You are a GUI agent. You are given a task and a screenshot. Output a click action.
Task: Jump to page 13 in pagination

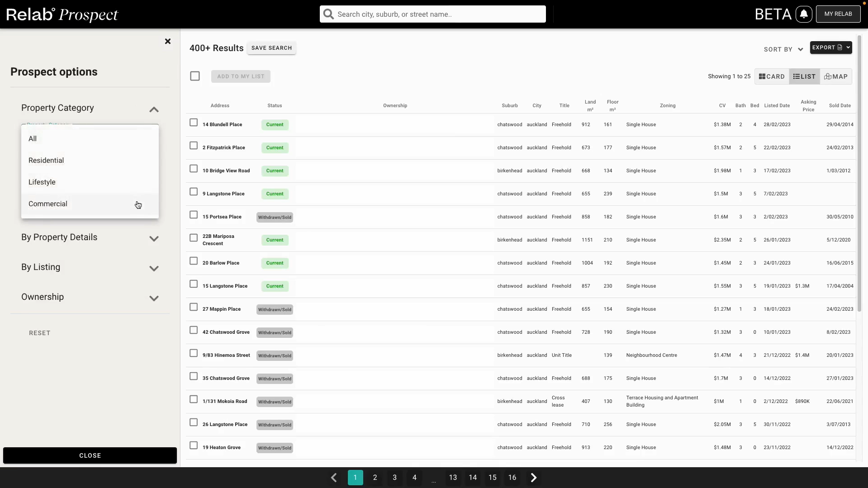click(x=452, y=477)
